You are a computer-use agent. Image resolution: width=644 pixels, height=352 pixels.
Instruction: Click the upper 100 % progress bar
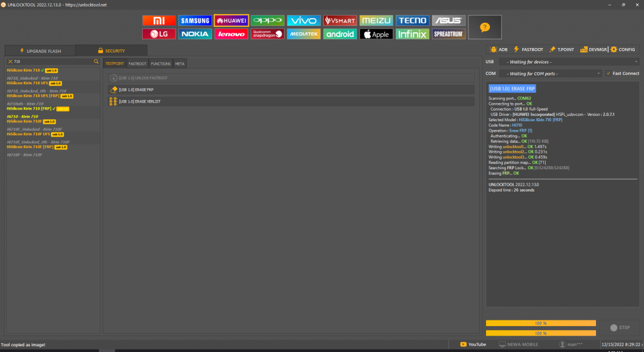pos(541,323)
